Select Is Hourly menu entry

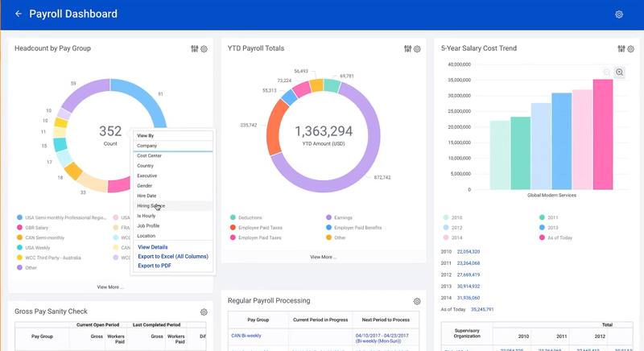173,216
